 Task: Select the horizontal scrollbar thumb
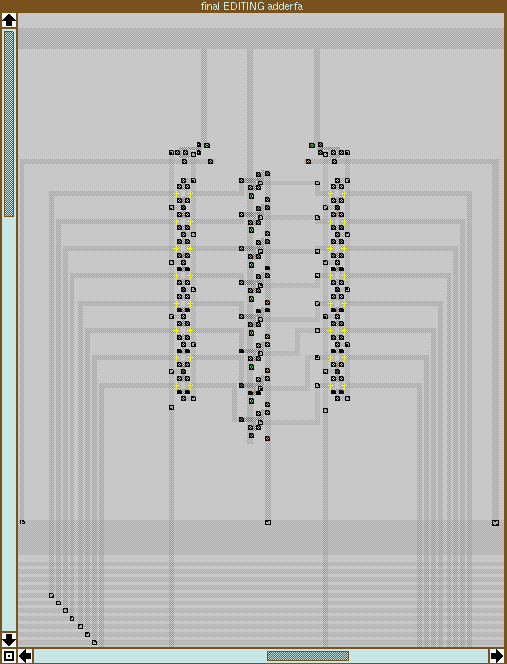308,656
